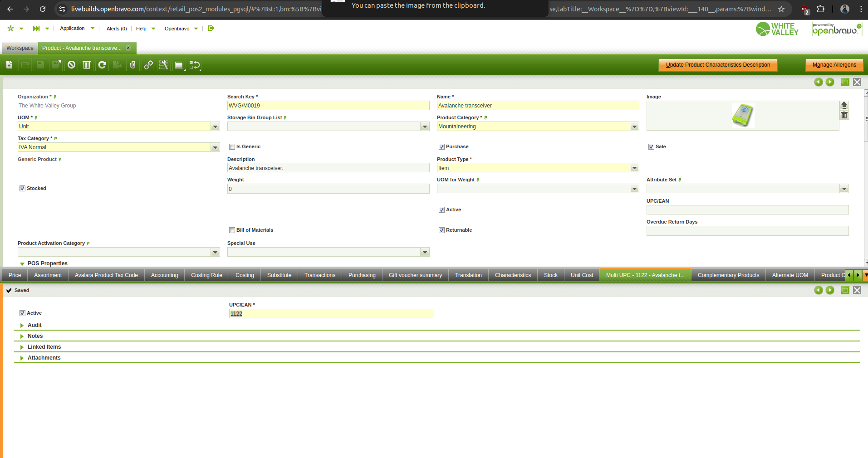Uncheck the Stocked checkbox
This screenshot has height=458, width=868.
click(22, 189)
